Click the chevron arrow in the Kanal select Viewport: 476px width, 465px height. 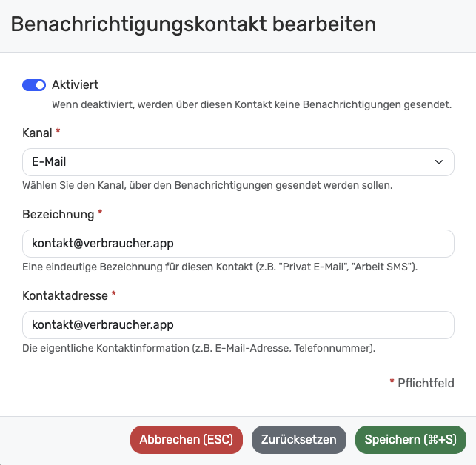tap(439, 161)
